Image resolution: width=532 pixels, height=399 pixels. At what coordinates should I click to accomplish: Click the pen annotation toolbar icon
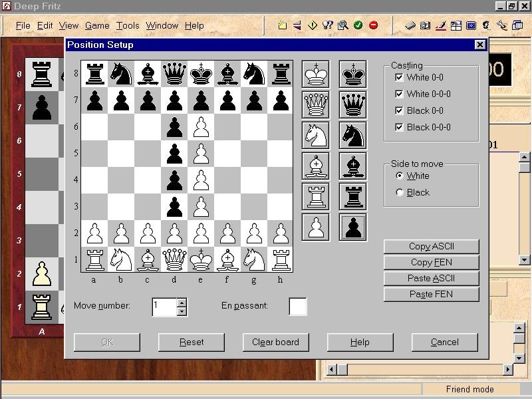440,25
